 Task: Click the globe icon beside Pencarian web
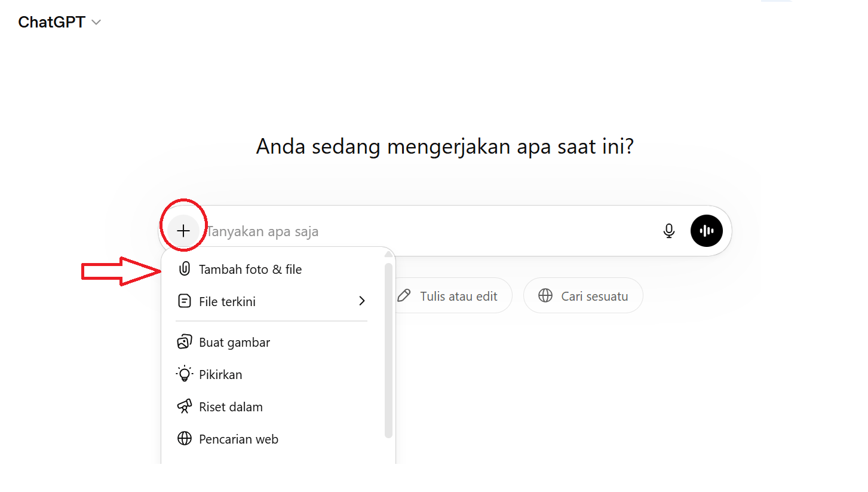pos(185,439)
